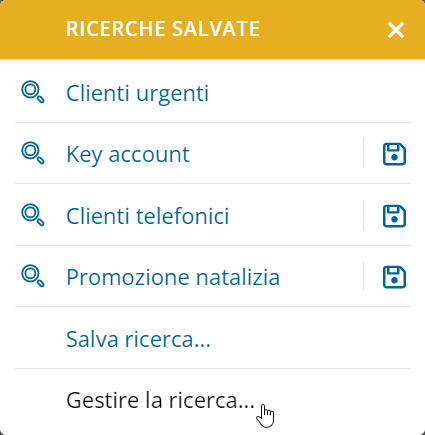Click the floppy disk icon for Key account
Viewport: 425px width, 435px height.
point(394,154)
